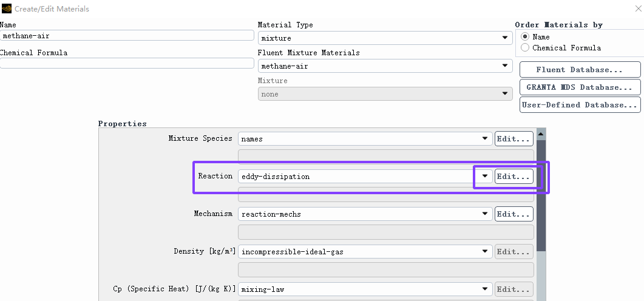644x301 pixels.
Task: Edit the Mixture Species list
Action: point(514,139)
